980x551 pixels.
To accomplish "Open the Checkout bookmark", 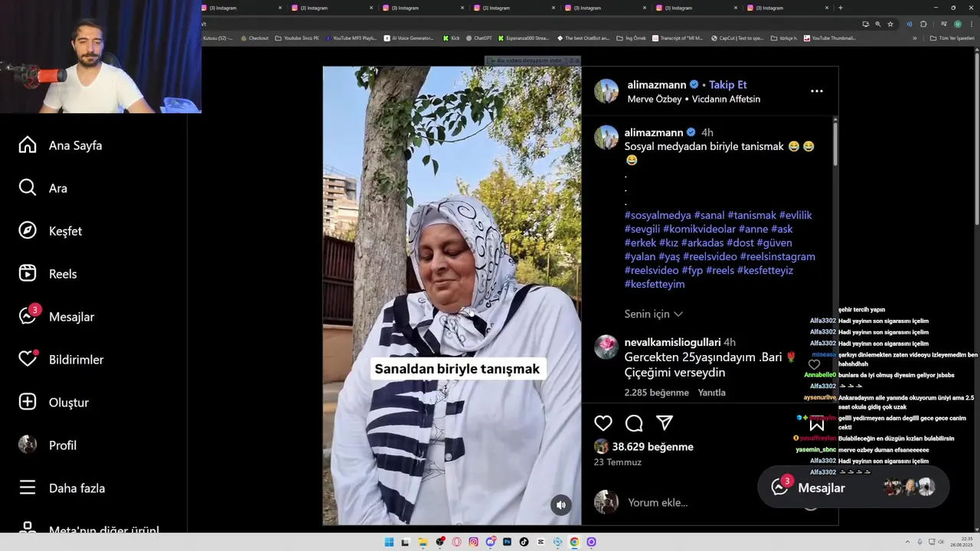I will coord(254,38).
